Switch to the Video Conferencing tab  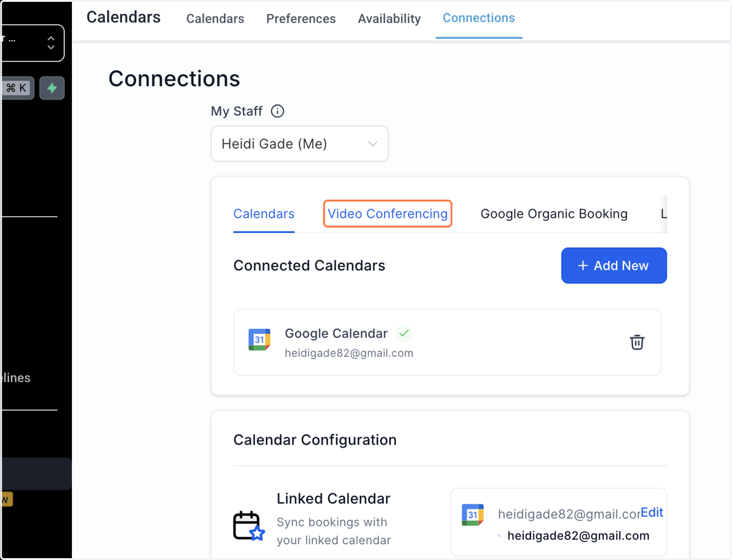(387, 214)
